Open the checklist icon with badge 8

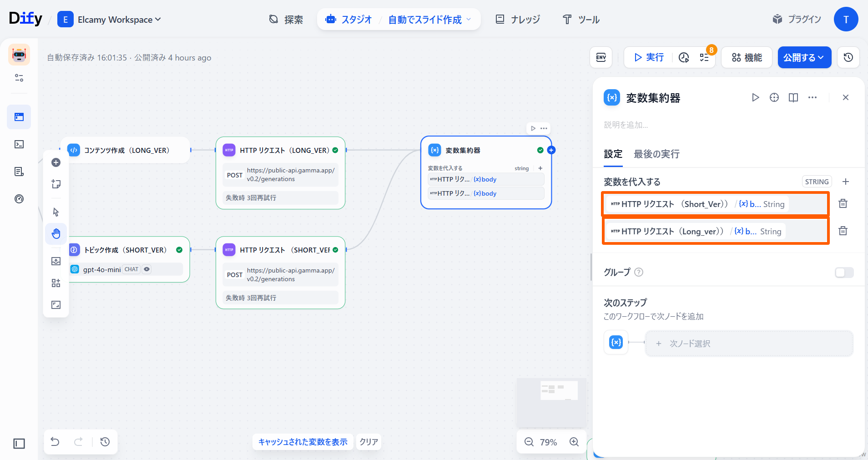click(704, 57)
